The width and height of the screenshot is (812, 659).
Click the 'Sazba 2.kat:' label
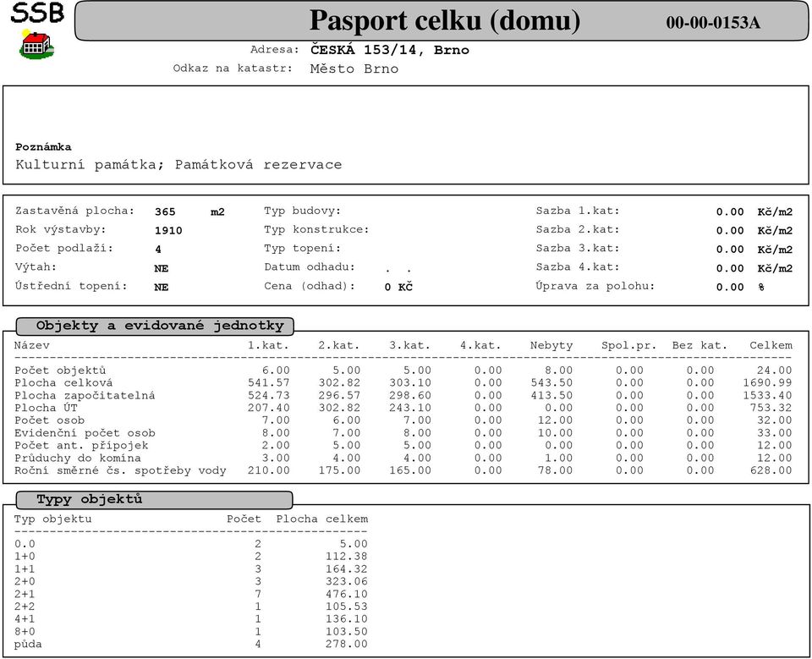[x=578, y=229]
